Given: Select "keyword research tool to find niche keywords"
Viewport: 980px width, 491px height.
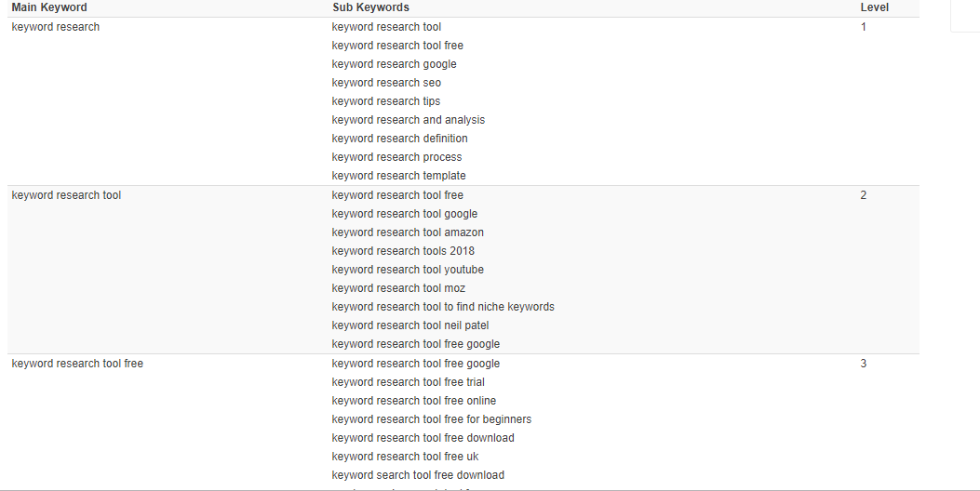Looking at the screenshot, I should tap(443, 307).
